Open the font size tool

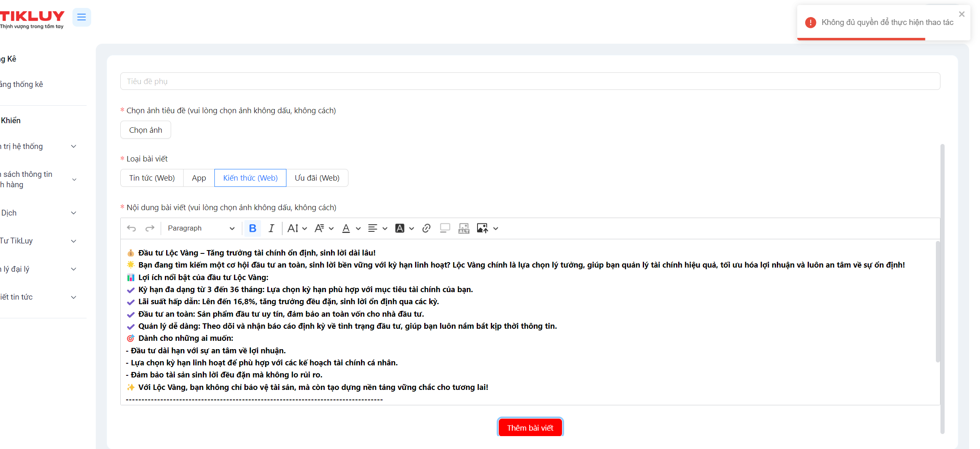click(297, 228)
